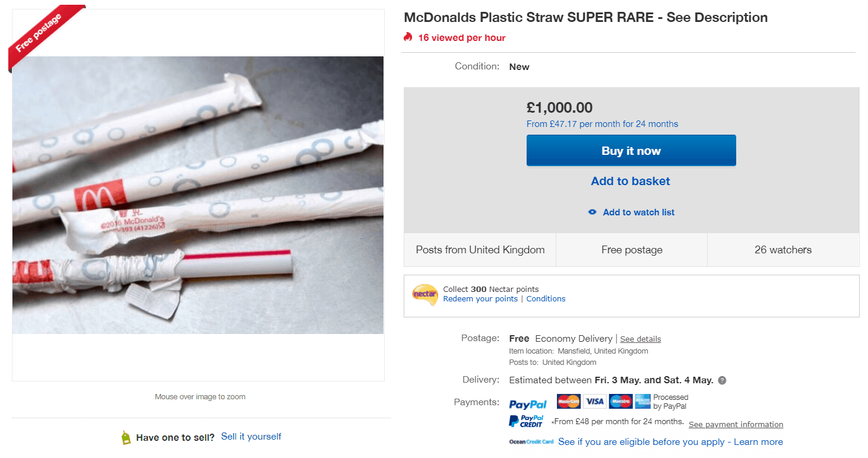Expand postage See details
This screenshot has height=458, width=868.
pyautogui.click(x=641, y=339)
